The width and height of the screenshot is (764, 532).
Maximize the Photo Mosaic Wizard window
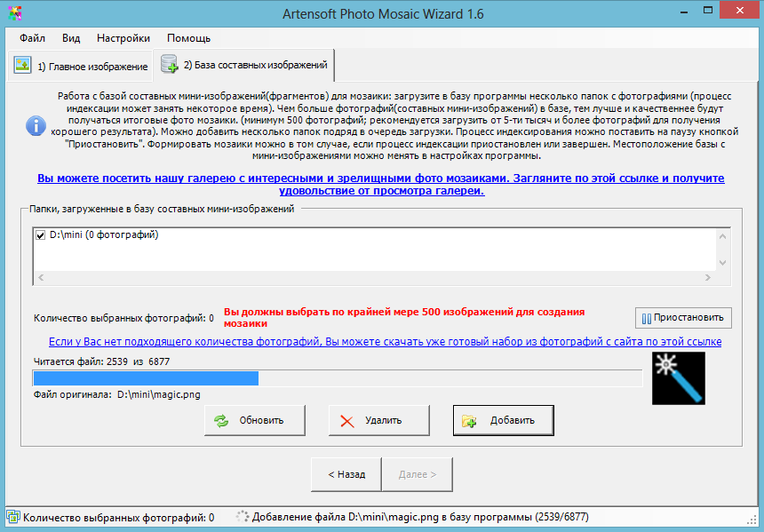tap(708, 11)
